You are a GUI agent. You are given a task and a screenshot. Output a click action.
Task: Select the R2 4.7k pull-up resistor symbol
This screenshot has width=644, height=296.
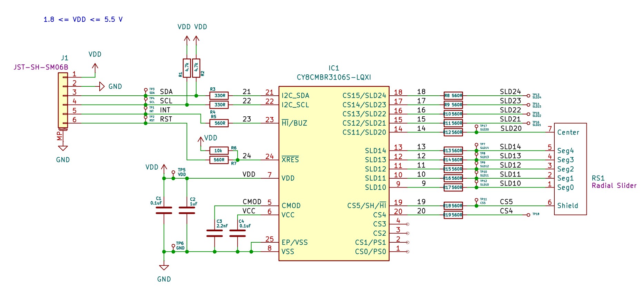click(x=196, y=68)
